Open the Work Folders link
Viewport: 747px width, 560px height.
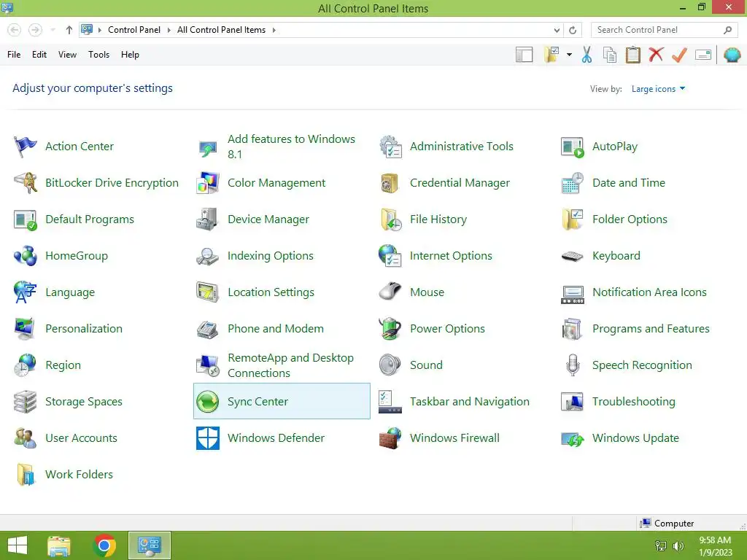click(x=79, y=474)
